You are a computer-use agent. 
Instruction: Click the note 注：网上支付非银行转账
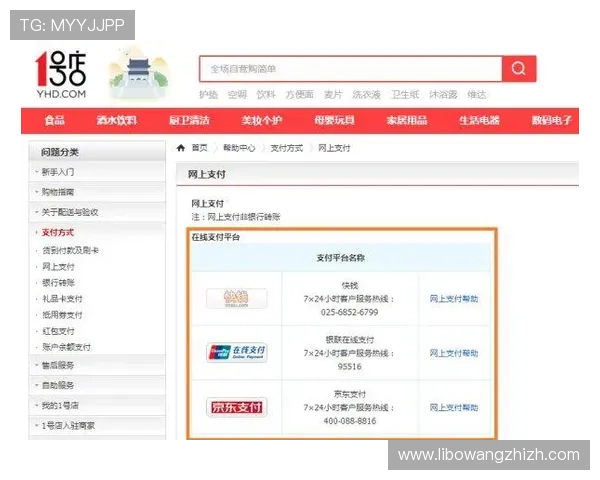point(236,217)
